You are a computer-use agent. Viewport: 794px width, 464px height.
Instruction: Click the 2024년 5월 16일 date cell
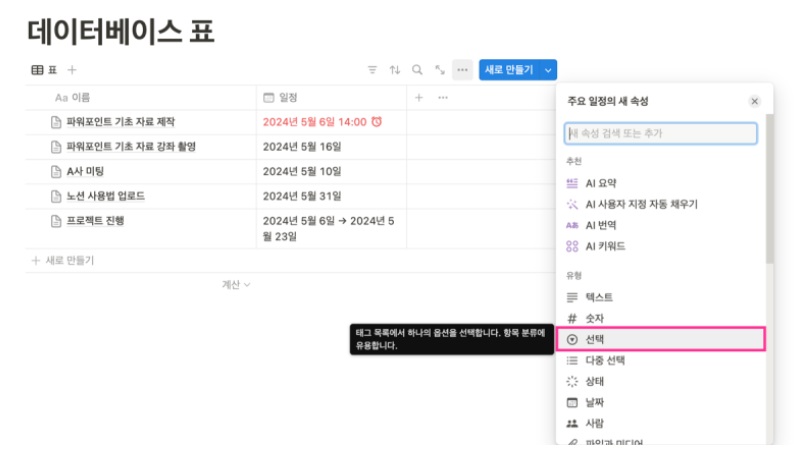[331, 147]
